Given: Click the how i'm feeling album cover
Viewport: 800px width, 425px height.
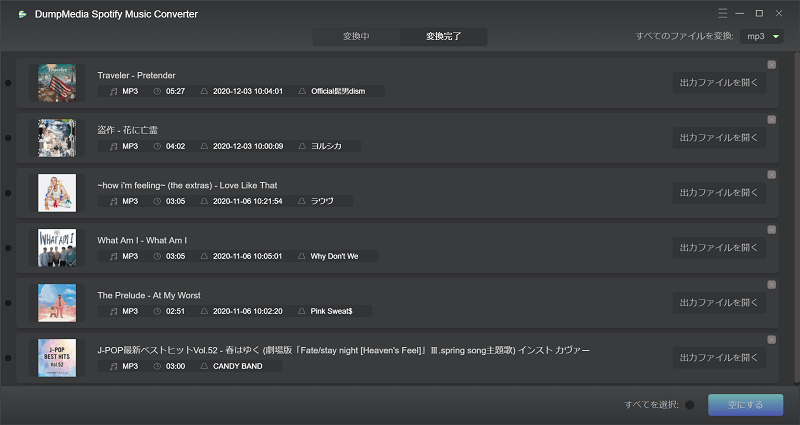Looking at the screenshot, I should [x=57, y=193].
